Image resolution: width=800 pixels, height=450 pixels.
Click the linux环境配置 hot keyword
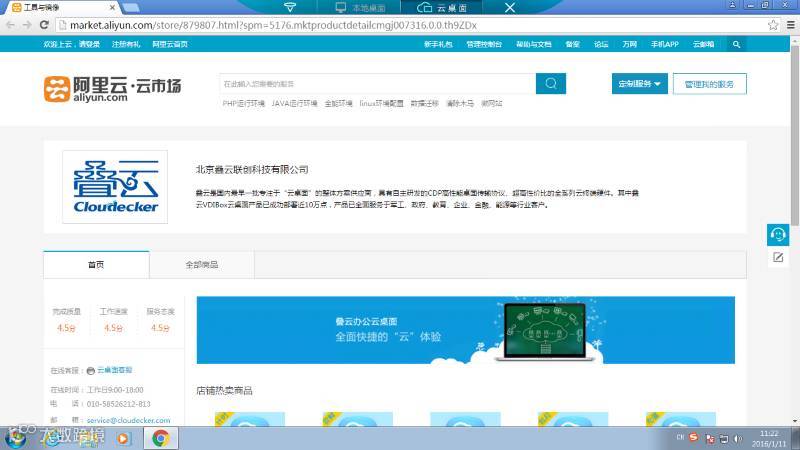pos(382,104)
